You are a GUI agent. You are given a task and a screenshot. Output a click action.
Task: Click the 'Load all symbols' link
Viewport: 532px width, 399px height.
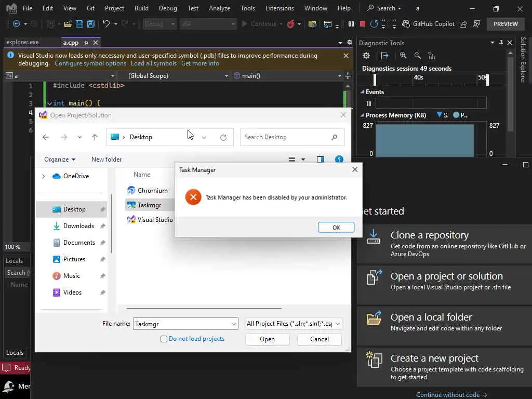(154, 63)
